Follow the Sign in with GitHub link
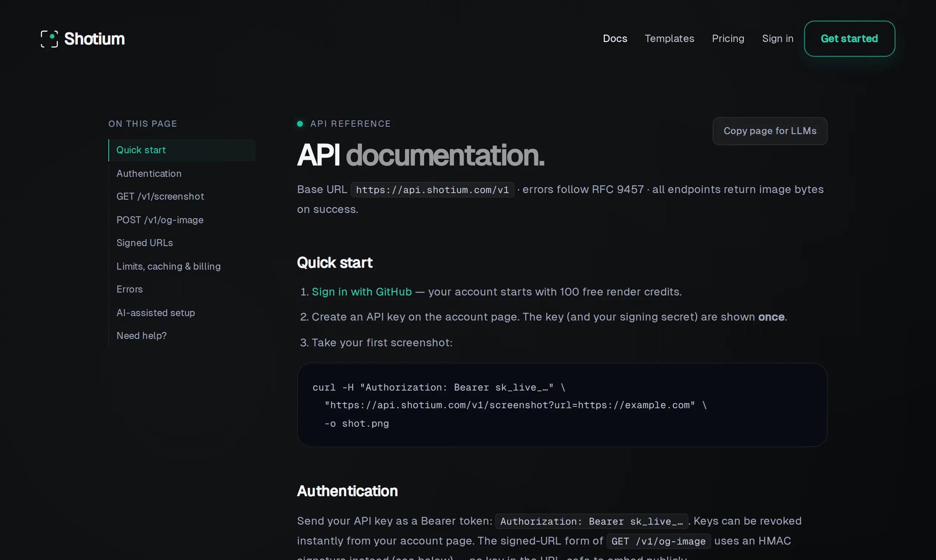936x560 pixels. coord(362,292)
